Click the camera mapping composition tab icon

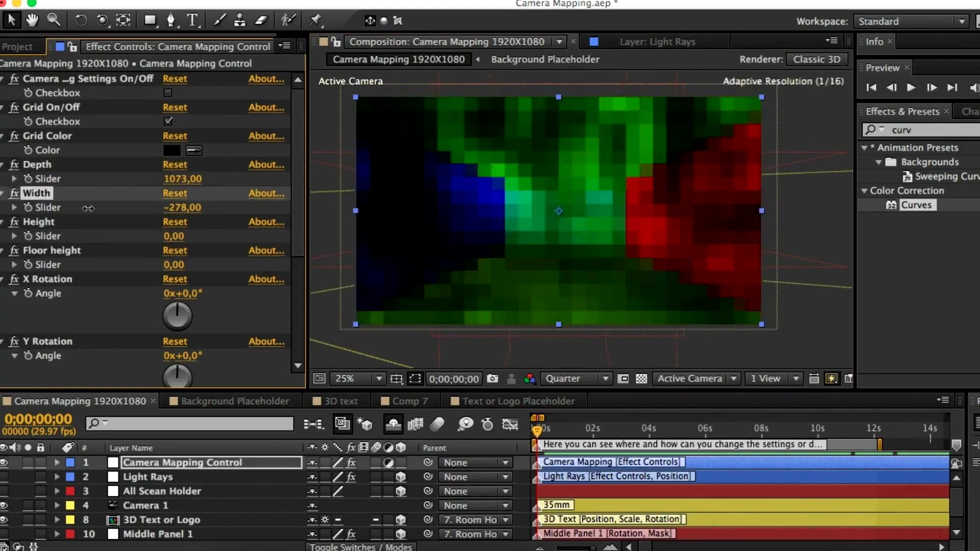(x=6, y=401)
